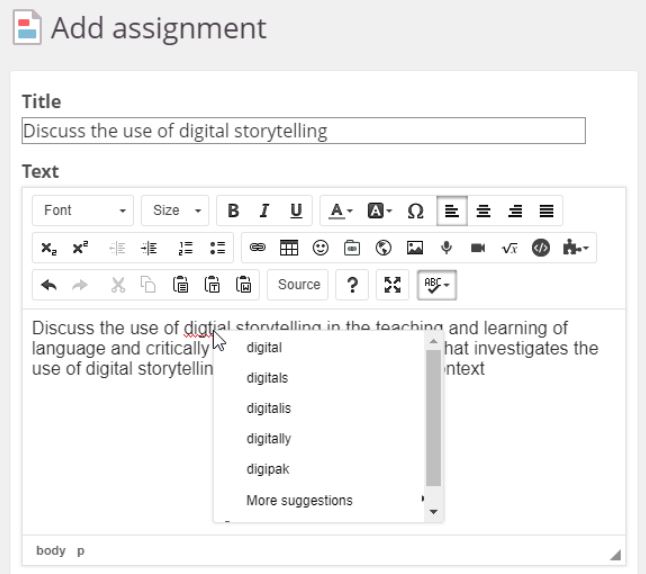
Task: Click the microphone record audio icon
Action: pos(446,248)
